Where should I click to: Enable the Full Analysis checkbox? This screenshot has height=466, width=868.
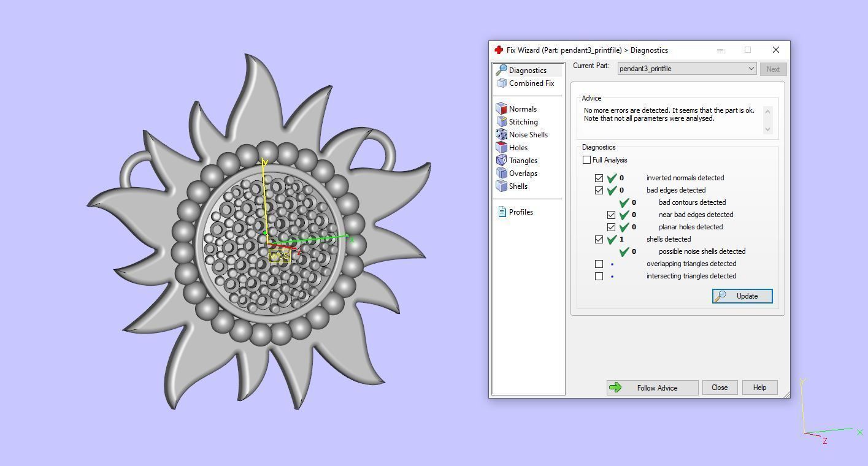point(586,160)
